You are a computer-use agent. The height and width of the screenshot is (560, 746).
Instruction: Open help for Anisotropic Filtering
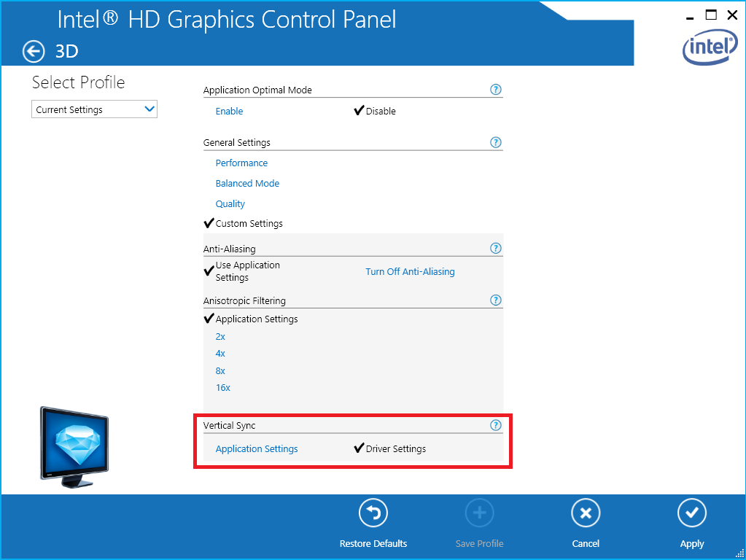[x=495, y=300]
